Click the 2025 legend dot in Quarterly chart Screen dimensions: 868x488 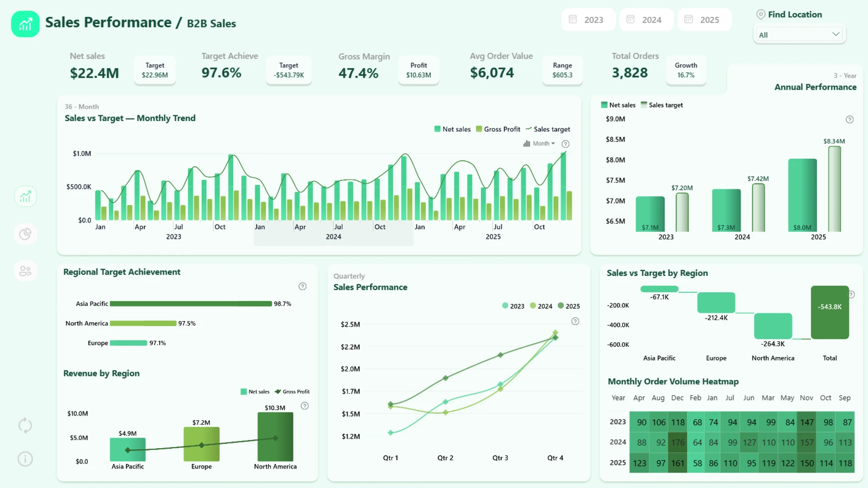(561, 306)
